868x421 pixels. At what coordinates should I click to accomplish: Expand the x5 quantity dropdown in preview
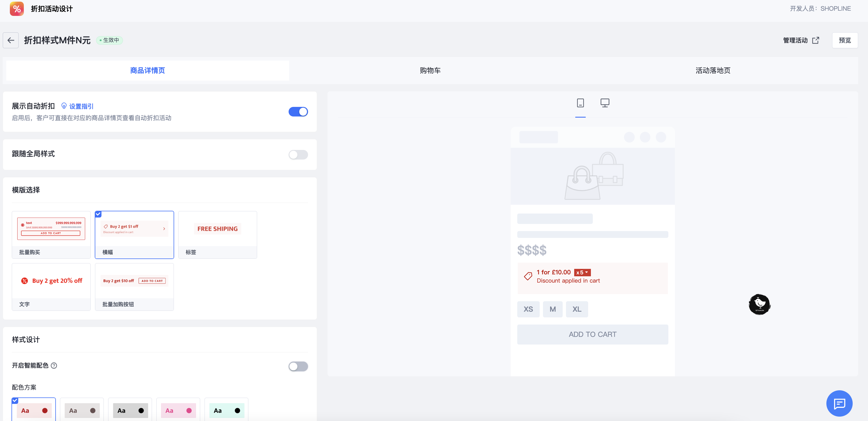pos(582,272)
